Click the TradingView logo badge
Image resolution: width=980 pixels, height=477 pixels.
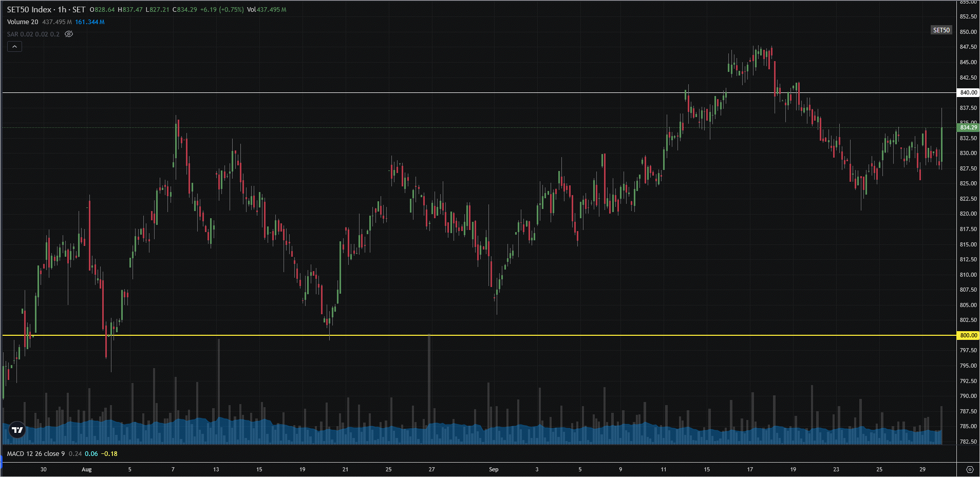pos(17,430)
